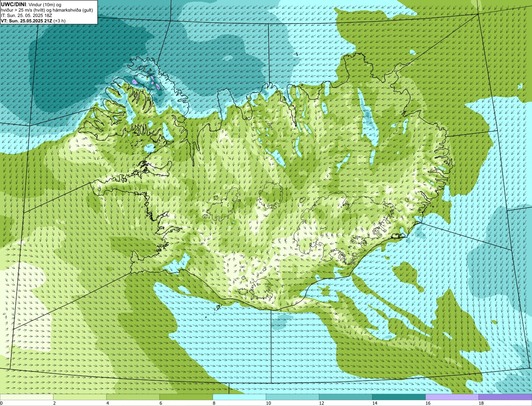Click the purple legend swatch above 18 m/s
Image resolution: width=532 pixels, height=406 pixels.
[505, 397]
